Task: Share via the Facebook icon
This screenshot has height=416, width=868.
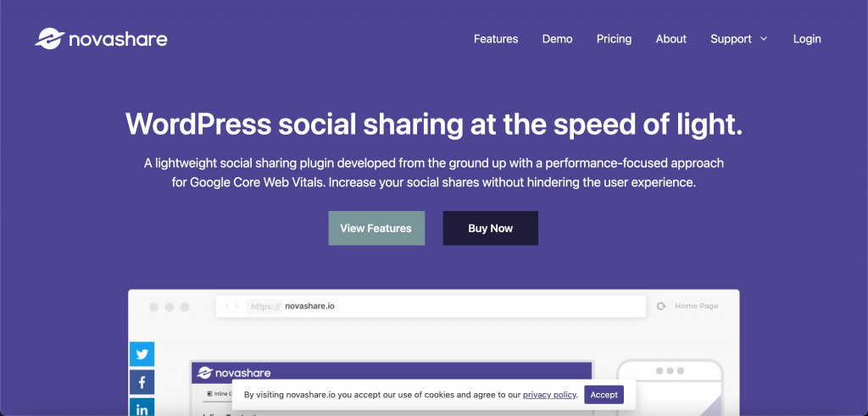Action: pyautogui.click(x=142, y=382)
